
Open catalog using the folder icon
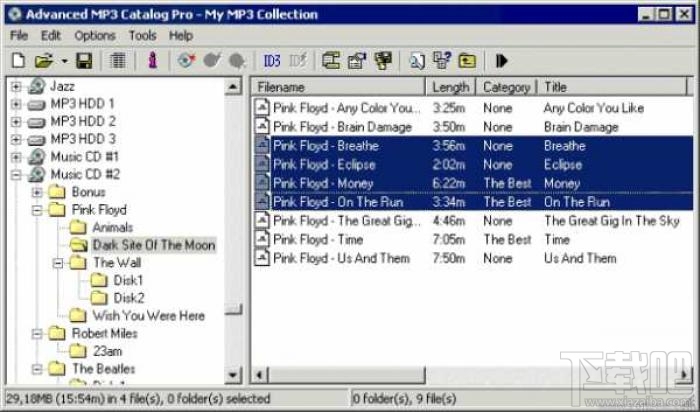pos(44,60)
